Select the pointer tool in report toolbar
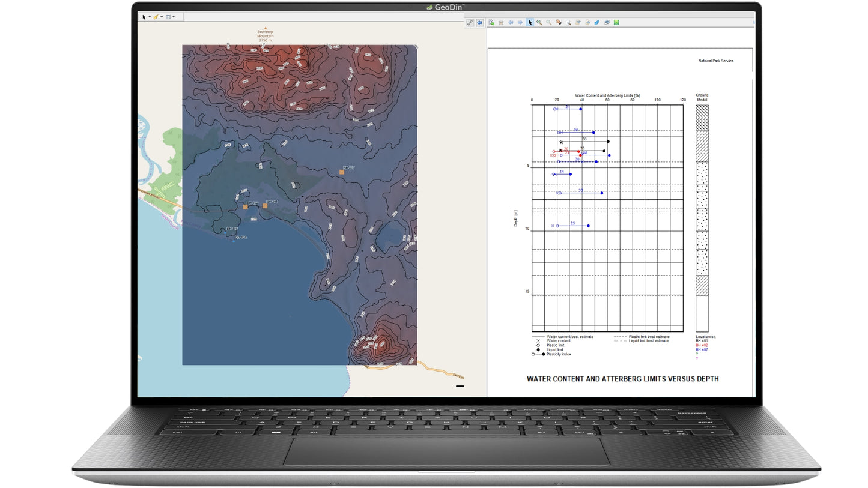Viewport: 868px width, 488px height. [530, 23]
